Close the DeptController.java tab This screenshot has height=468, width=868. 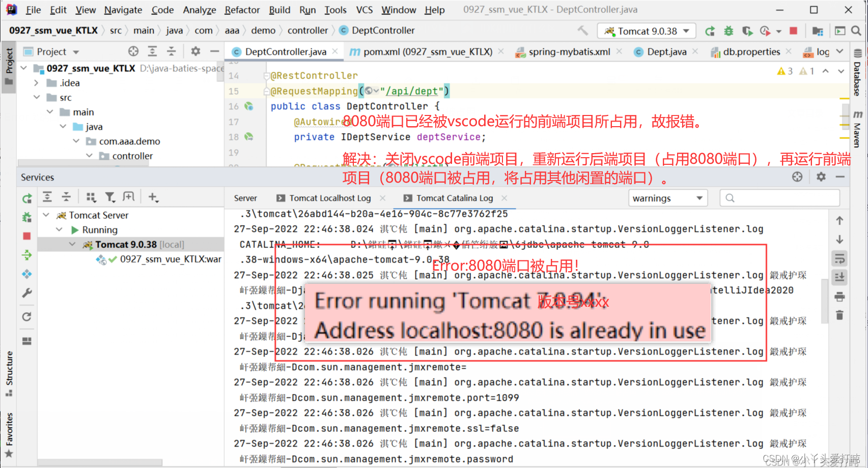click(x=335, y=51)
